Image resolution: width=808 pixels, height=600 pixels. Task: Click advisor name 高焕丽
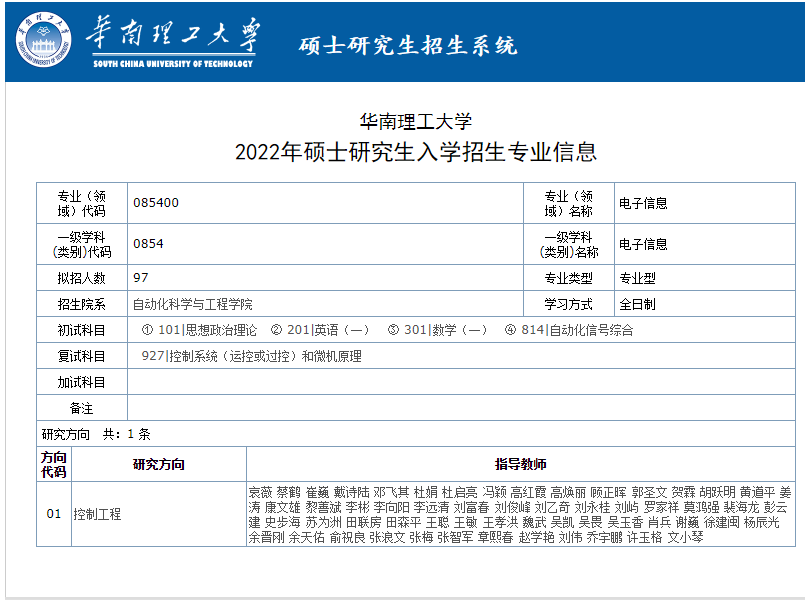[568, 492]
